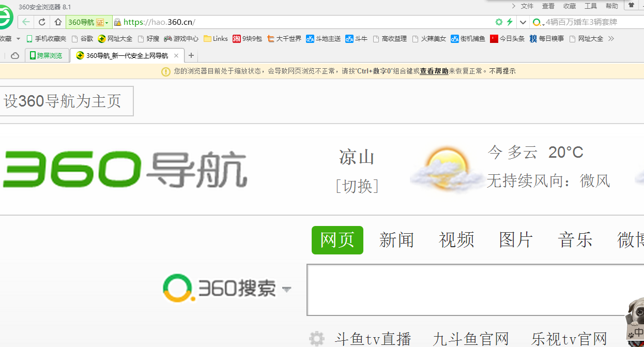Open the 手机收藏夹 bookmark
This screenshot has width=644, height=347.
pos(46,39)
